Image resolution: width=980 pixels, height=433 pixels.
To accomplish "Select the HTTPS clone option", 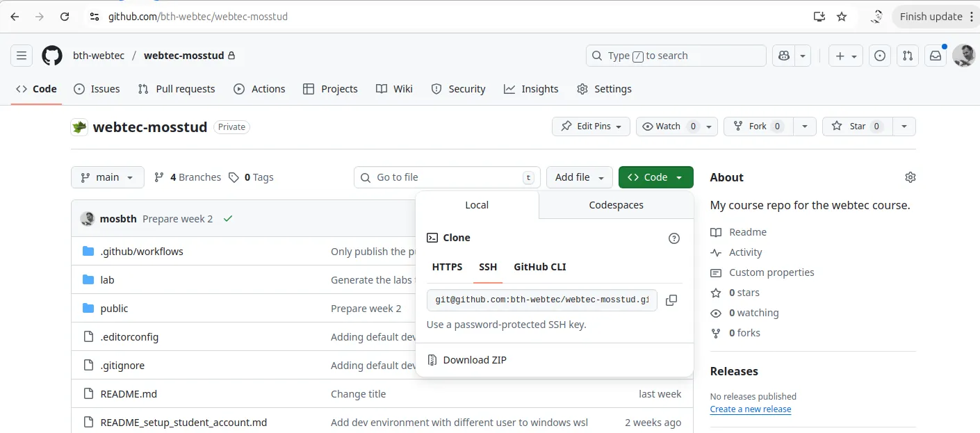I will tap(447, 267).
